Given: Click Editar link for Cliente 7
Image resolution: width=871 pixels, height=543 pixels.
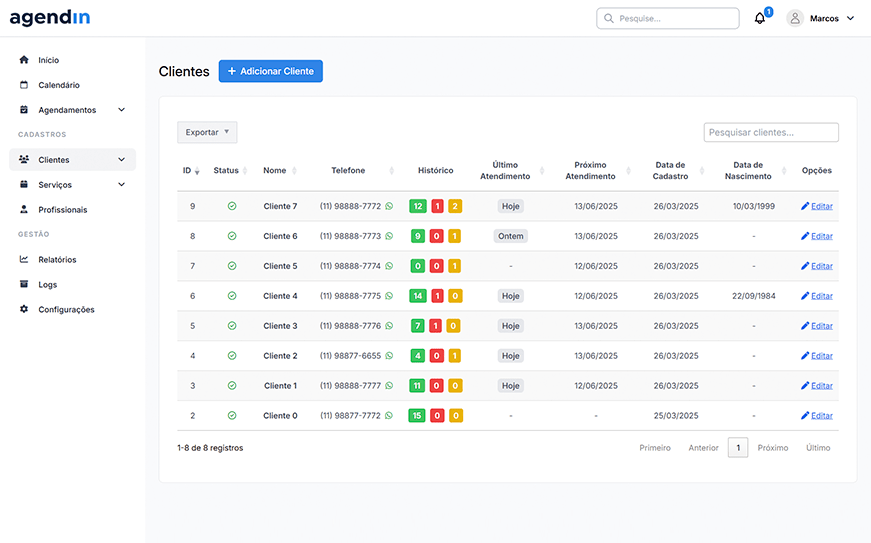Looking at the screenshot, I should coord(822,206).
